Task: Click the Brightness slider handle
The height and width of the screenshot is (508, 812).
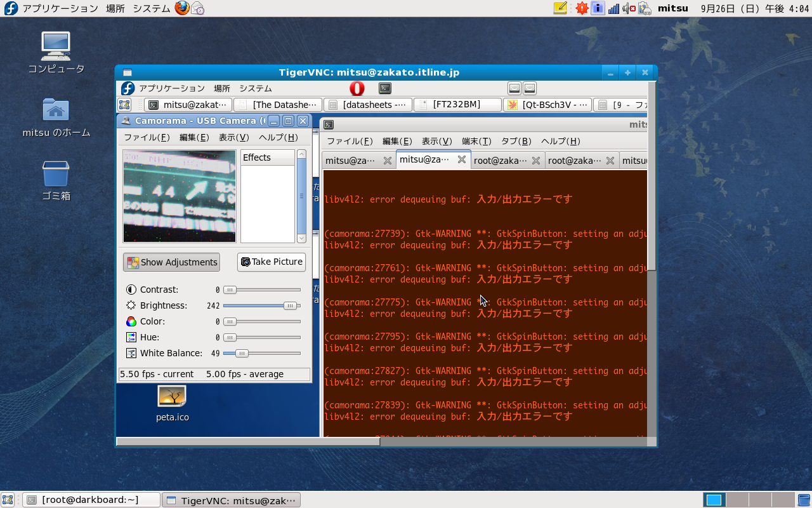Action: (290, 305)
